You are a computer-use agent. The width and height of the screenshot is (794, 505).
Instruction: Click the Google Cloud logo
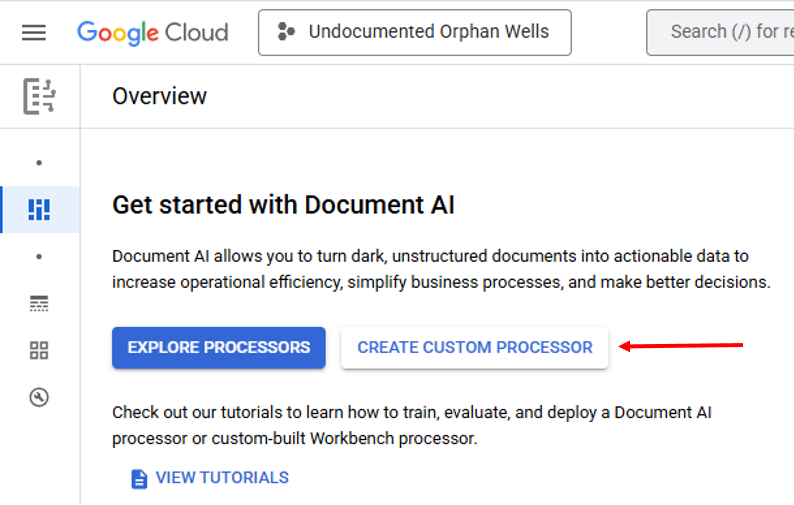coord(152,32)
